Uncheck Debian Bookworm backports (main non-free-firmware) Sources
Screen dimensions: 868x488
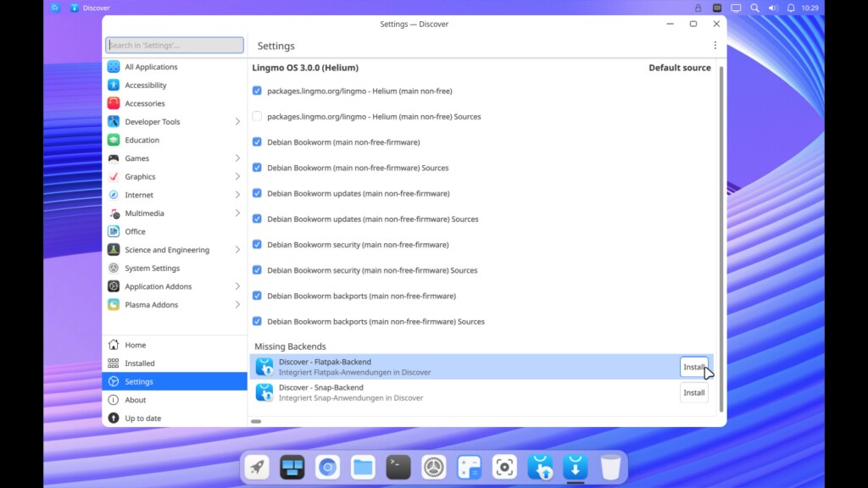257,321
